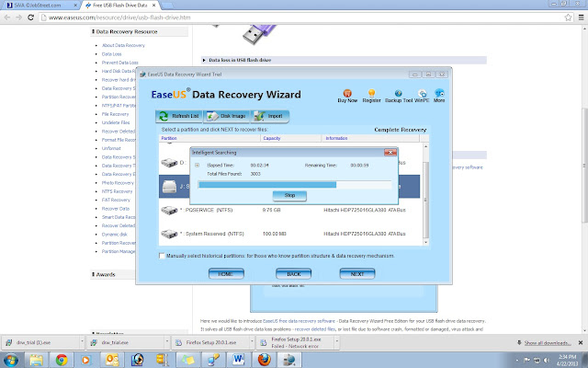Click the Buy Now cart icon
588x368 pixels.
347,93
